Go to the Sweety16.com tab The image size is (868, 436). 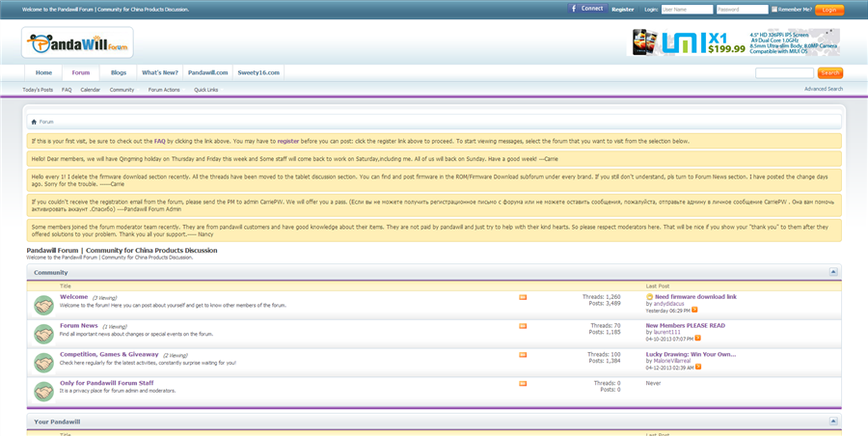pyautogui.click(x=258, y=72)
